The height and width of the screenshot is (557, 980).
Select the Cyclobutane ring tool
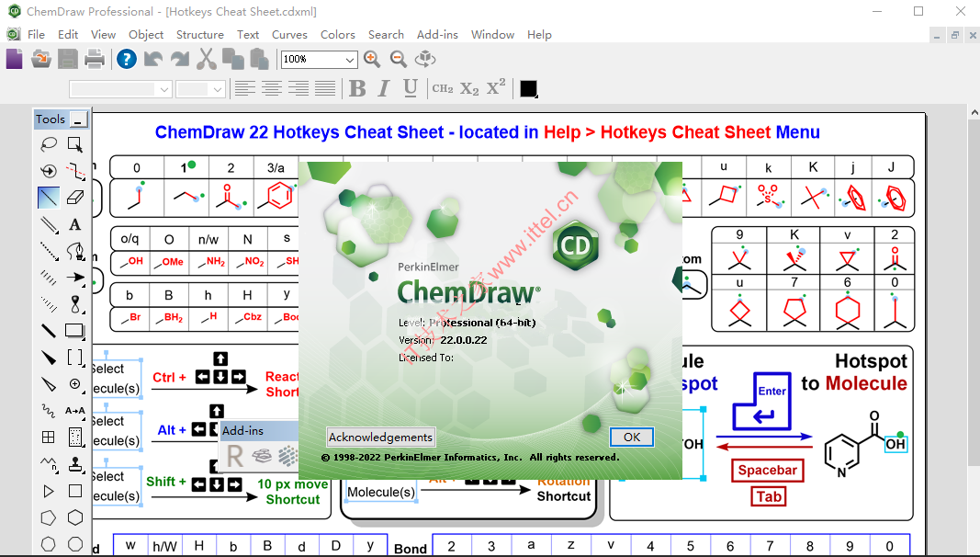coord(75,491)
